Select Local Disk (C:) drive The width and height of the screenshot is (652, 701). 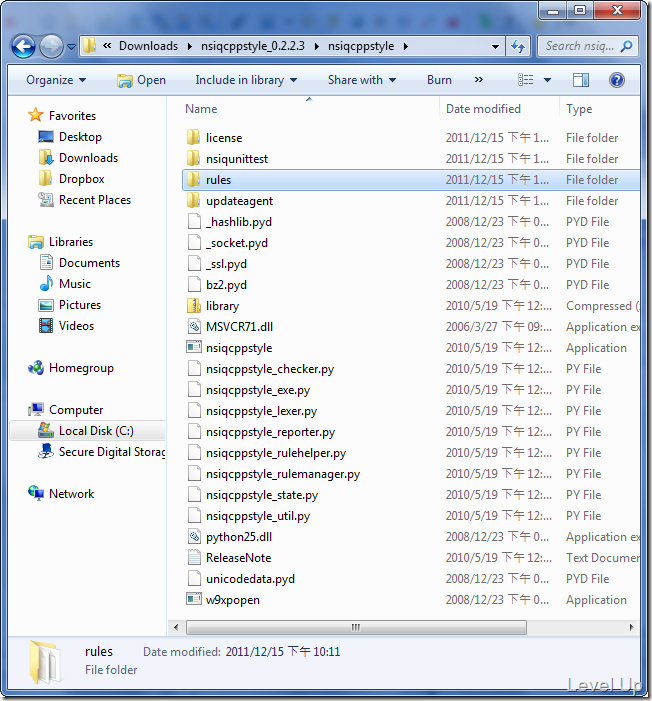pos(86,431)
